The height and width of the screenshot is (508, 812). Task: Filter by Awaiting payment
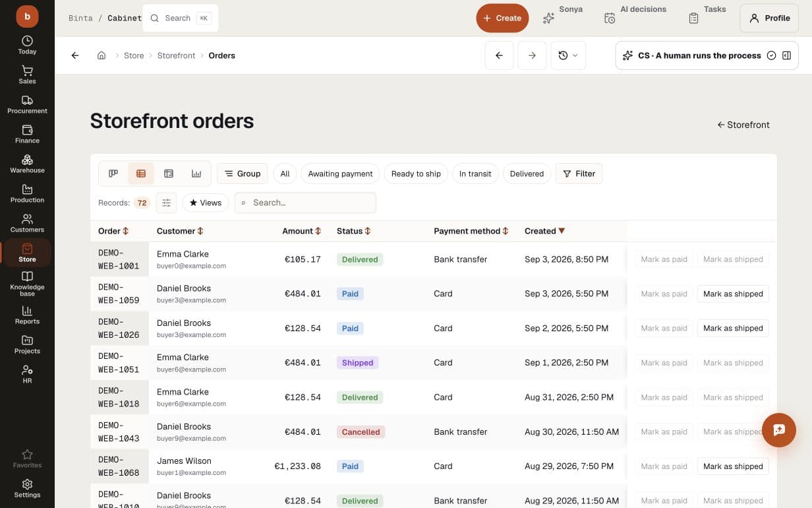(340, 174)
